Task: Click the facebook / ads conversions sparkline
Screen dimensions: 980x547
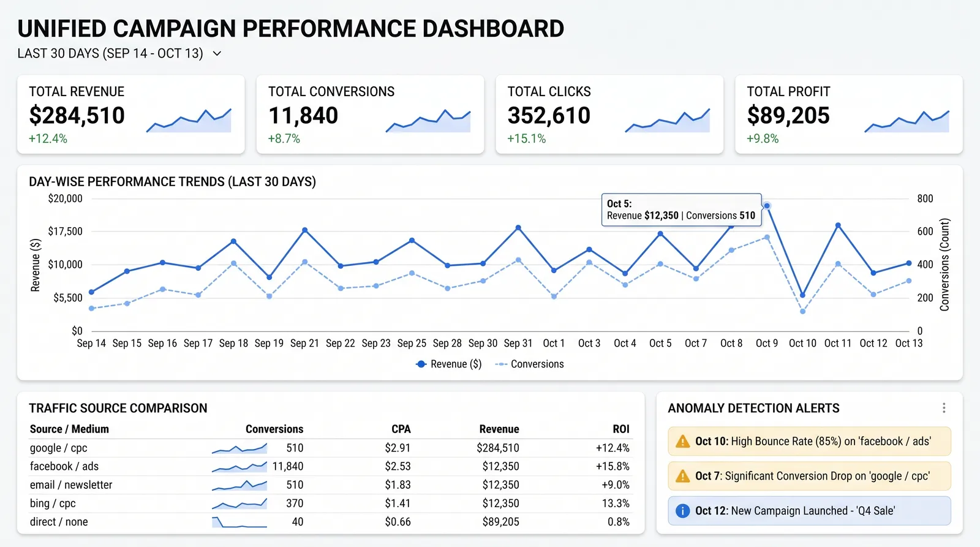Action: point(239,467)
